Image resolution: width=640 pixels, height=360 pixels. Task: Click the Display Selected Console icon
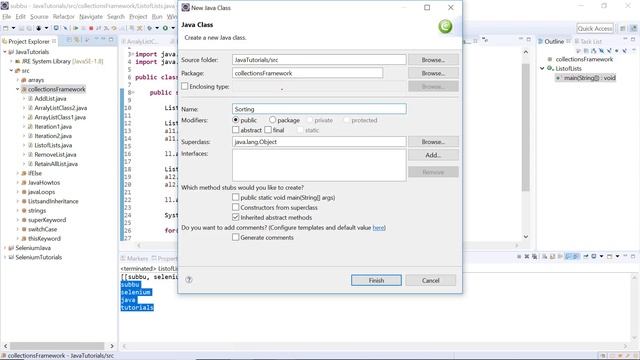point(593,256)
